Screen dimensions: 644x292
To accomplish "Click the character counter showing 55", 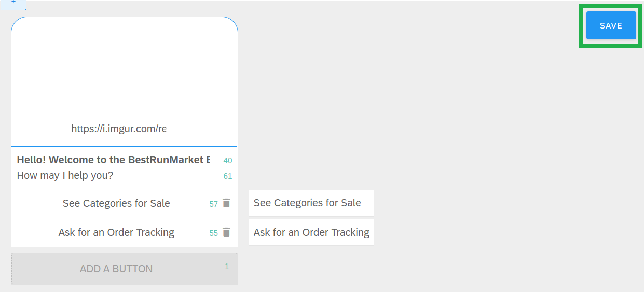I will 214,233.
